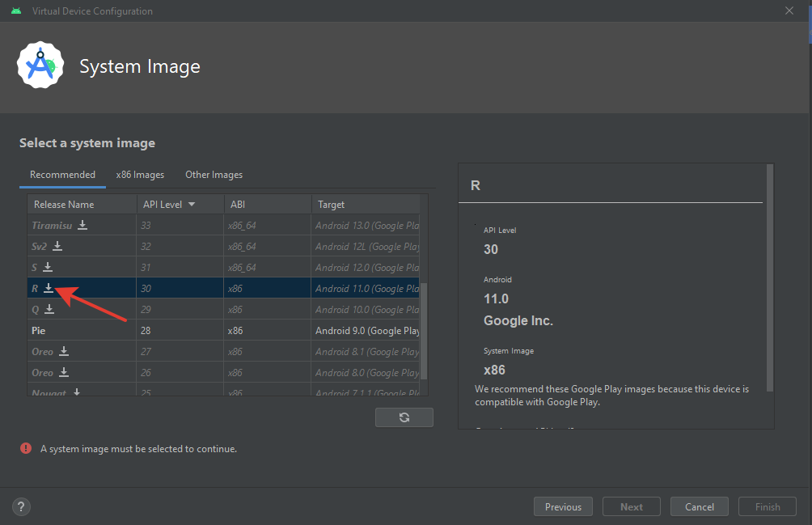The width and height of the screenshot is (812, 525).
Task: Select the Android 9.0 target cell
Action: point(366,330)
